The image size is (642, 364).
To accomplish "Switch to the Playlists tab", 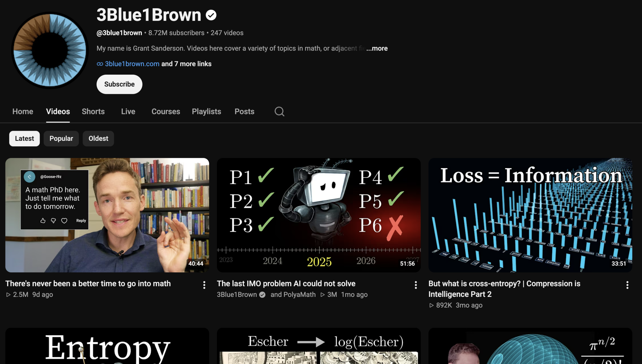I will [x=206, y=111].
